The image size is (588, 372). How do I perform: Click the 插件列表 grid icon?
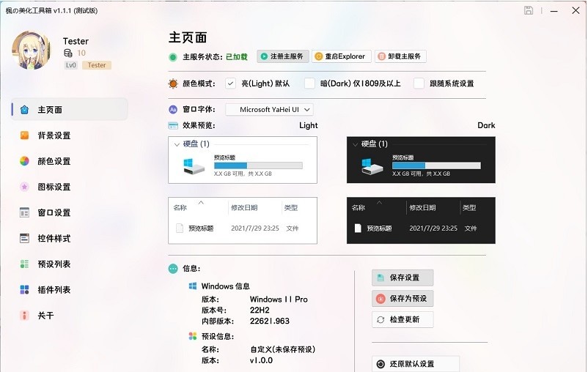24,289
